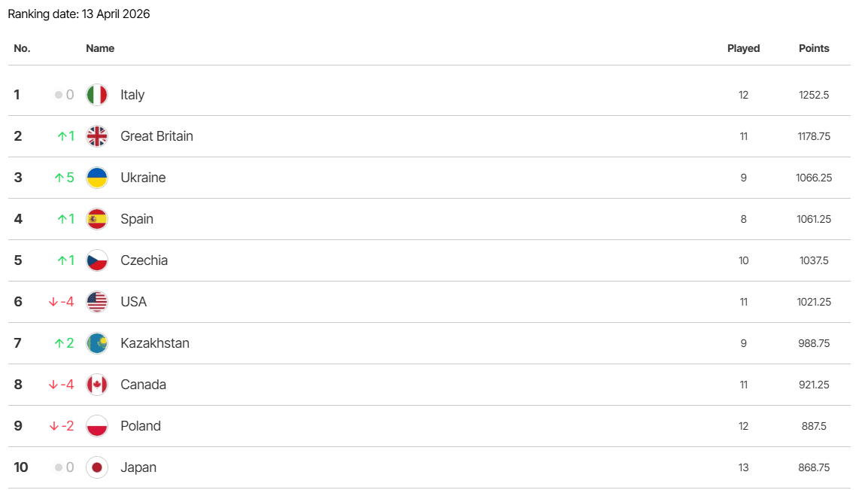Screen dimensions: 868x490
Task: Select the Kazakhstan flag icon
Action: 97,343
